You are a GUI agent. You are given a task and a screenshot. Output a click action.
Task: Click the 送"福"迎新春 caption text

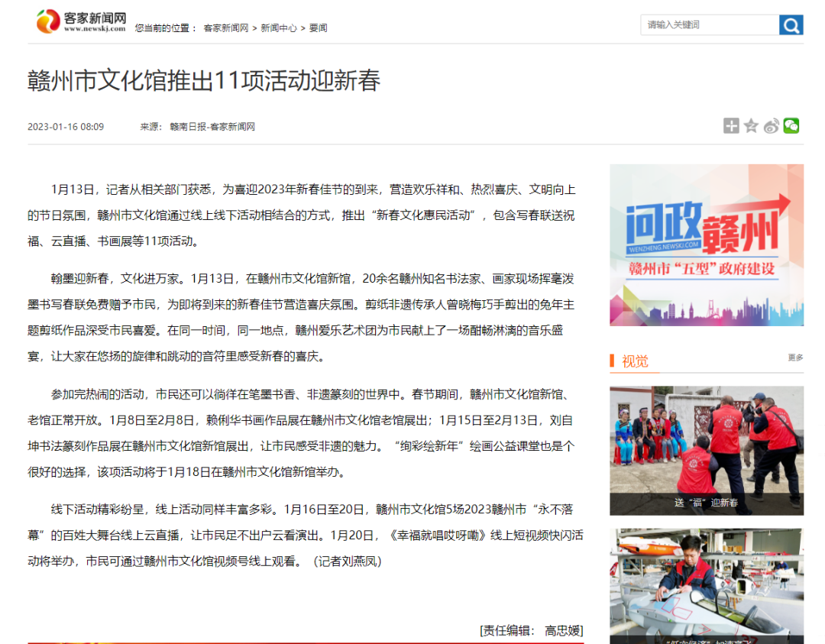click(706, 503)
